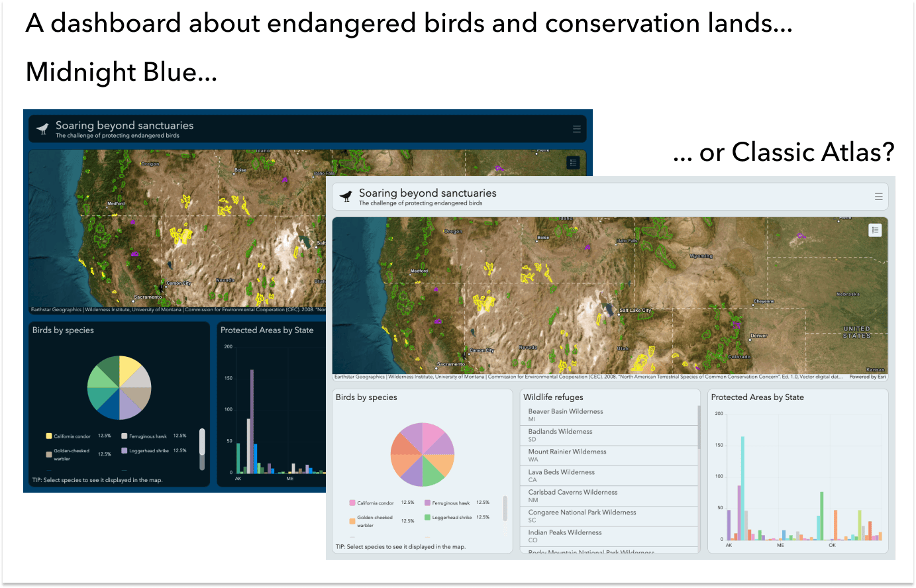Select Mount Rainier Wilderness in the refuges list
The width and height of the screenshot is (916, 588).
tap(609, 456)
